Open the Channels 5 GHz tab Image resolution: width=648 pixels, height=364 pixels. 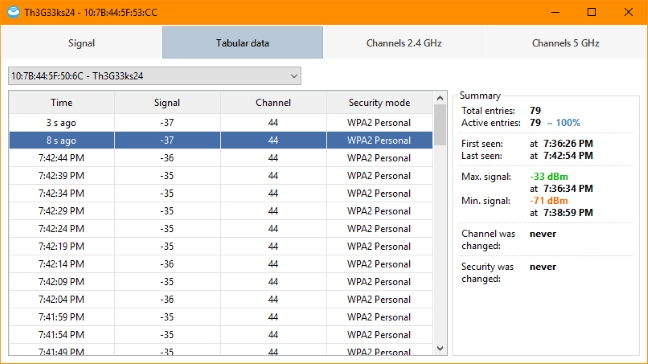coord(565,43)
